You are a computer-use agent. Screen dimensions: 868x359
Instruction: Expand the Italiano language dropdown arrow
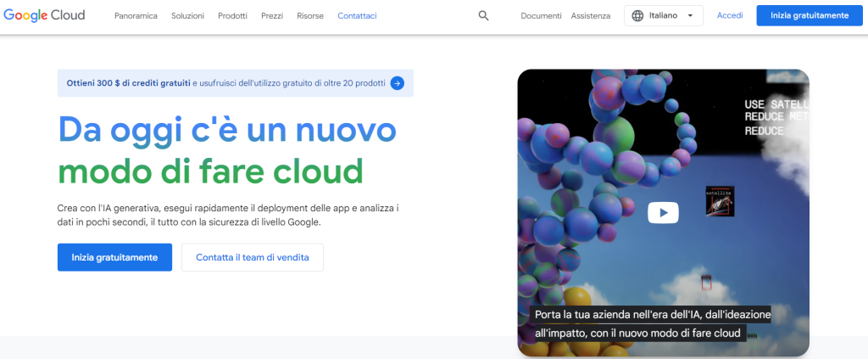coord(690,16)
